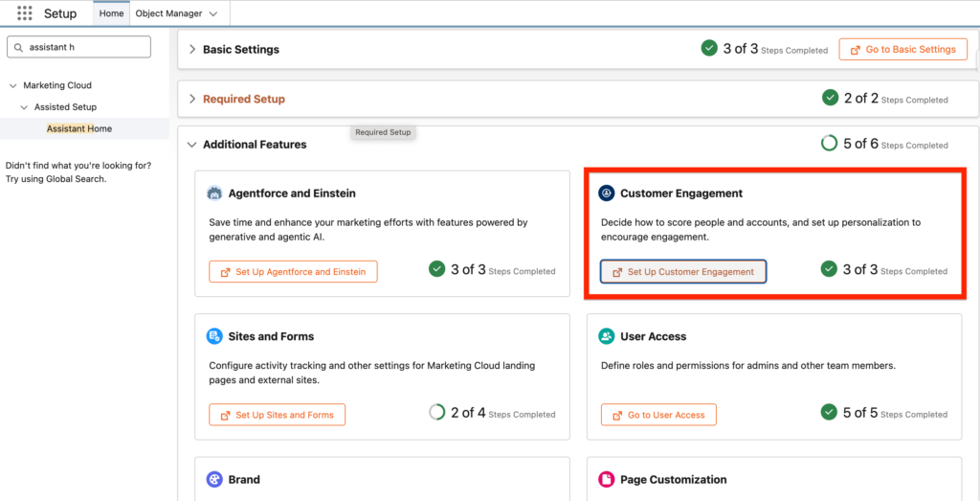Viewport: 980px width, 501px height.
Task: Click the Page Customization icon
Action: coord(606,479)
